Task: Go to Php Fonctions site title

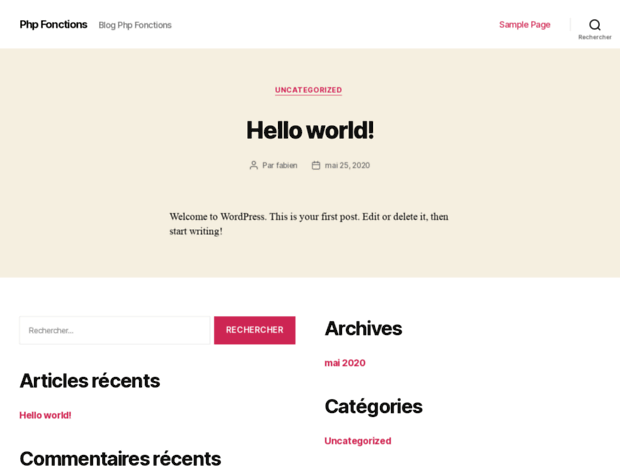Action: coord(53,24)
